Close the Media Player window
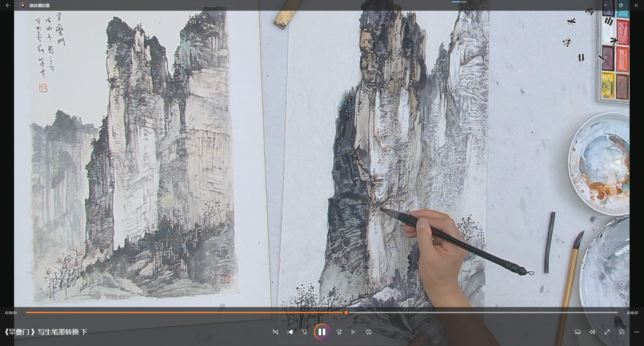Image resolution: width=644 pixels, height=346 pixels. (x=636, y=5)
